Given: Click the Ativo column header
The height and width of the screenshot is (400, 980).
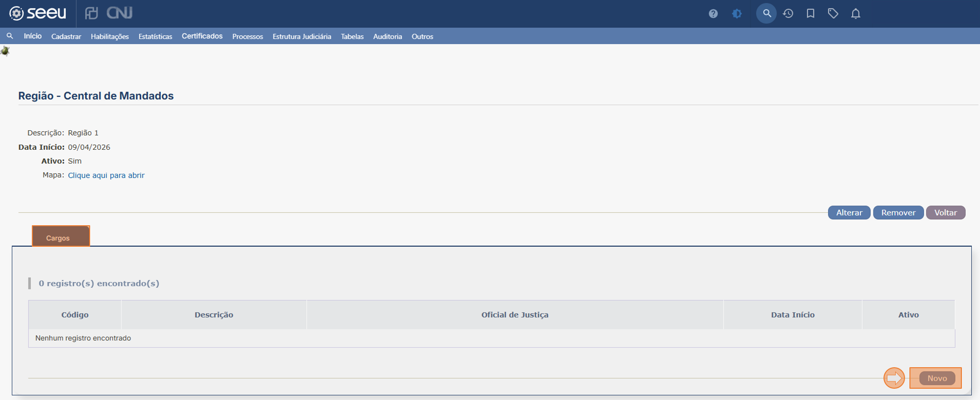Looking at the screenshot, I should (908, 315).
